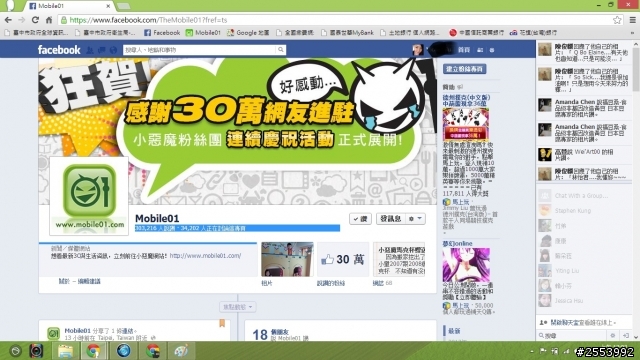Image resolution: width=640 pixels, height=360 pixels.
Task: Click the bookmark flag on Mobile01 post
Action: [222, 323]
